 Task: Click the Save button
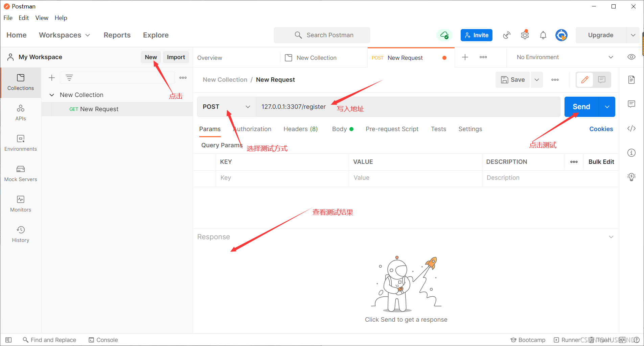click(513, 80)
